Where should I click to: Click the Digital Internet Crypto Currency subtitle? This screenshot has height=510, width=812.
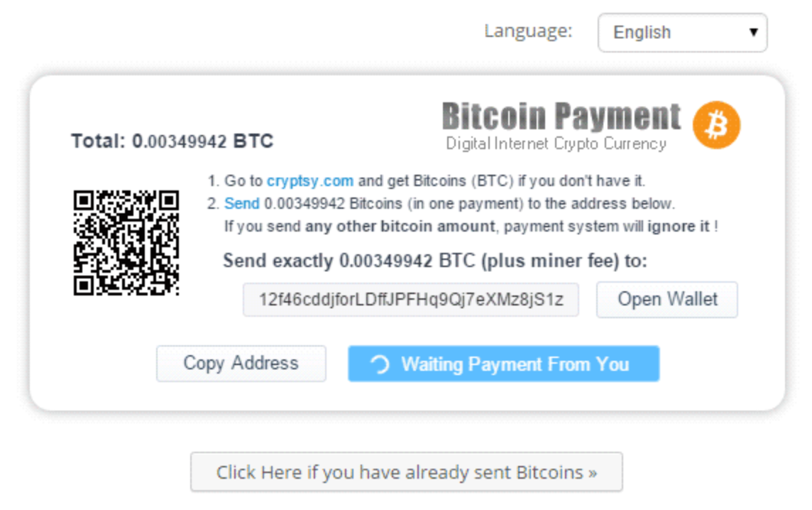[556, 143]
